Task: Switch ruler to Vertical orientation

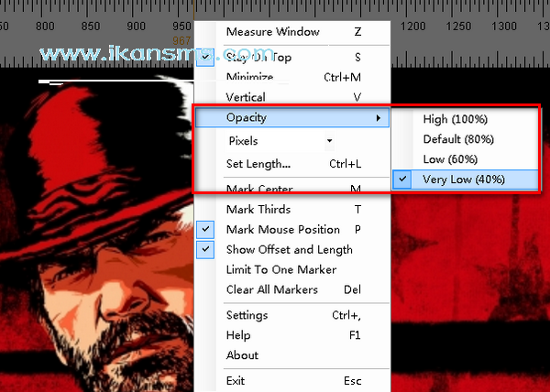Action: click(246, 97)
